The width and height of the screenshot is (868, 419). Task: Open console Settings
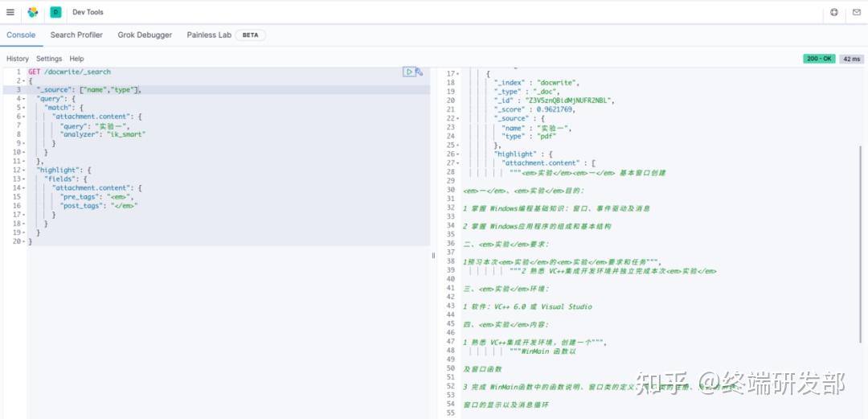[49, 59]
